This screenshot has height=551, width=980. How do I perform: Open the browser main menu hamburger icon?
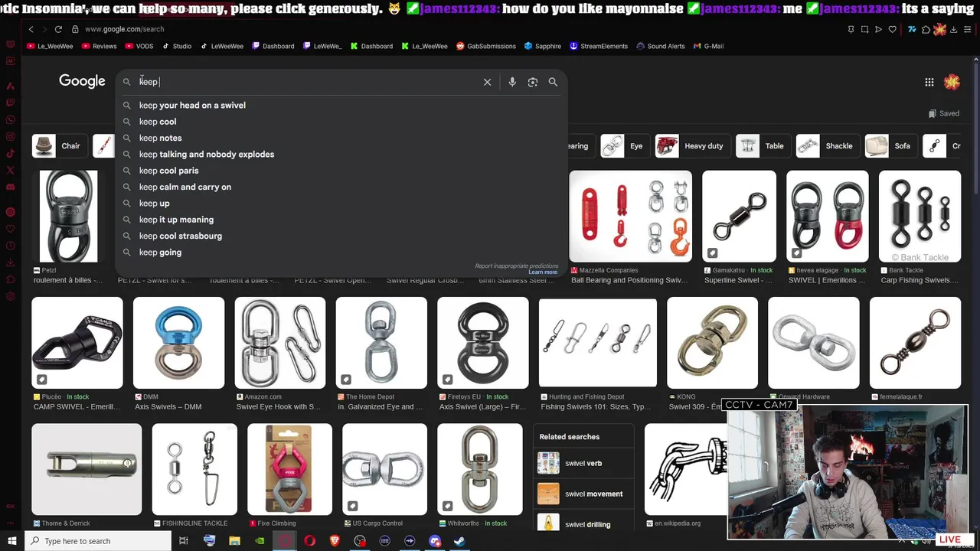[968, 29]
